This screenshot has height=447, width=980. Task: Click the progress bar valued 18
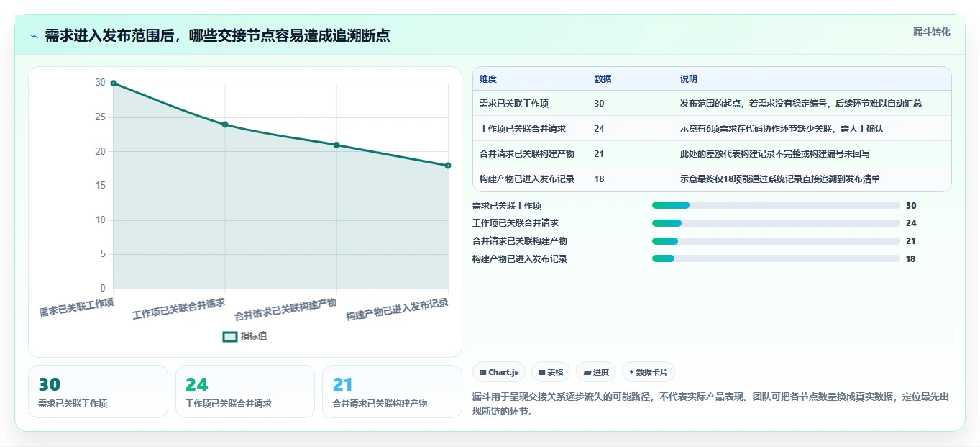(x=776, y=258)
